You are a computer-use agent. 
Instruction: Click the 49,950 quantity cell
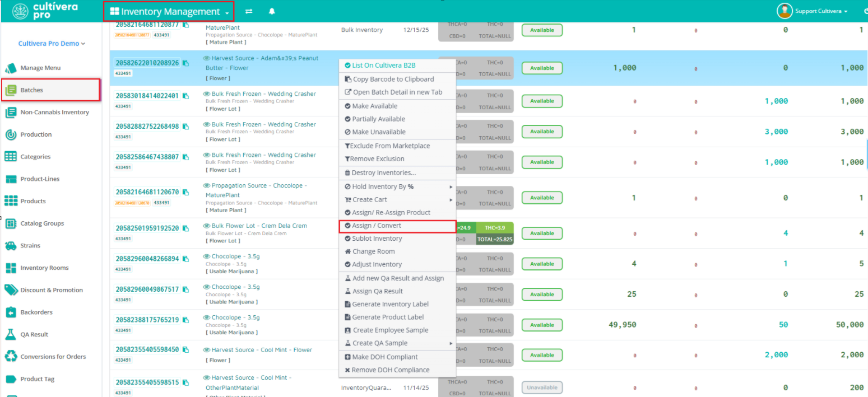pyautogui.click(x=622, y=324)
